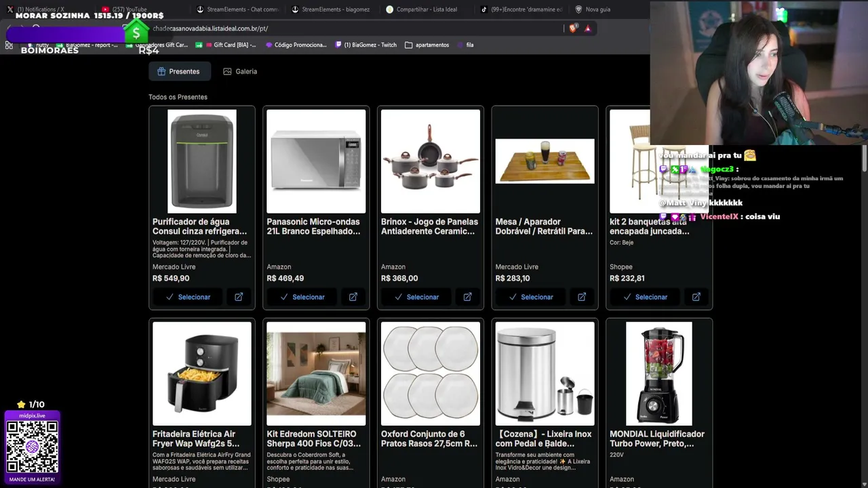This screenshot has width=868, height=488.
Task: Open external link for kit 2 banquetas
Action: coord(696,297)
